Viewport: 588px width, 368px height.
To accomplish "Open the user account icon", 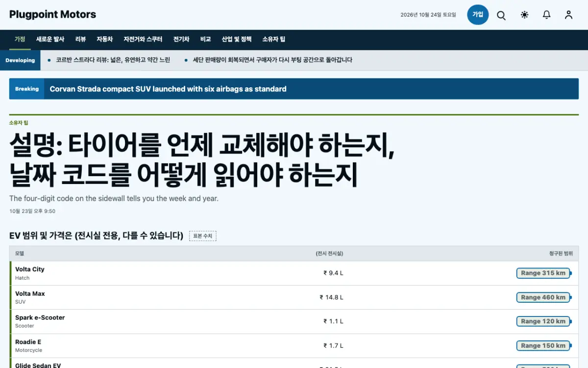I will pos(568,15).
